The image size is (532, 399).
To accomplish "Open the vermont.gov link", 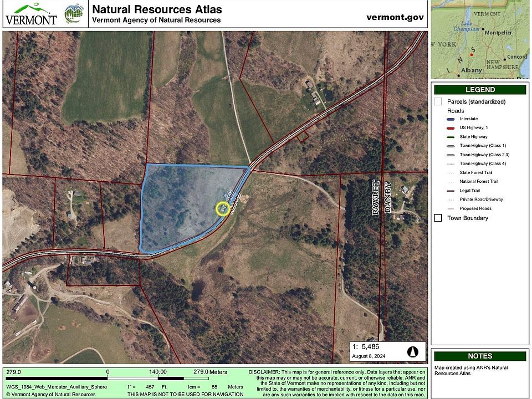I will 395,17.
